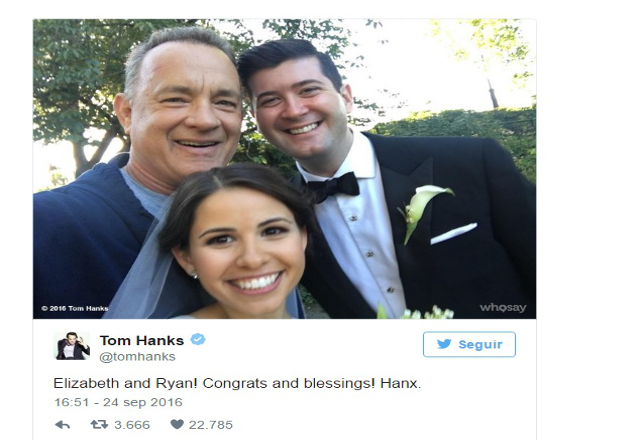Open the tweet timestamp 16:51 - 24 sep 2016
Viewport: 640px width, 440px height.
(x=118, y=402)
